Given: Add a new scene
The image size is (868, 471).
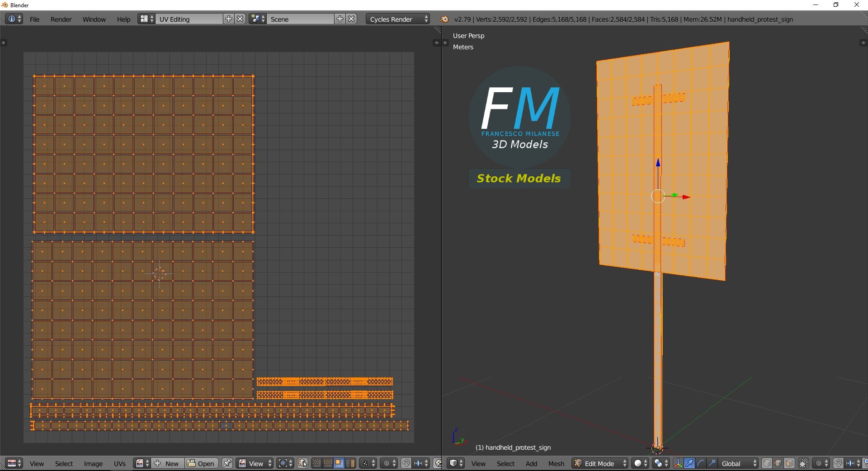Looking at the screenshot, I should (340, 19).
